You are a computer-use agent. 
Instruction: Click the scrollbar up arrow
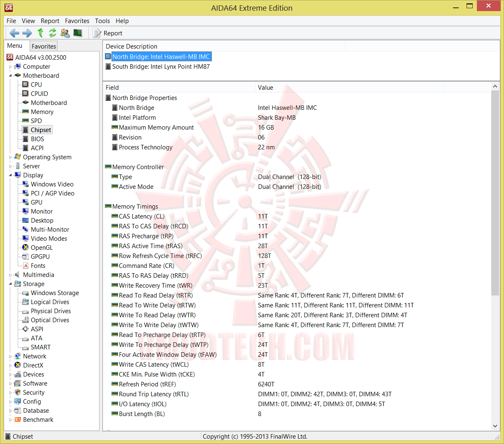[495, 86]
